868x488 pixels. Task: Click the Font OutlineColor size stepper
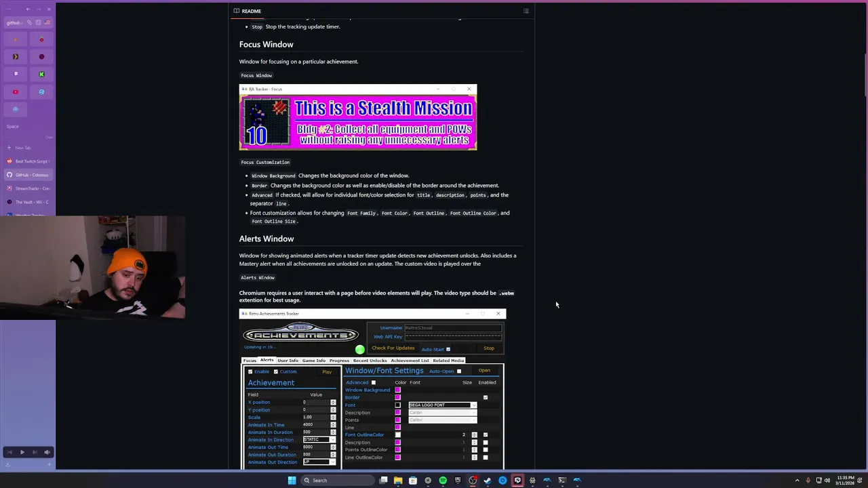point(474,434)
